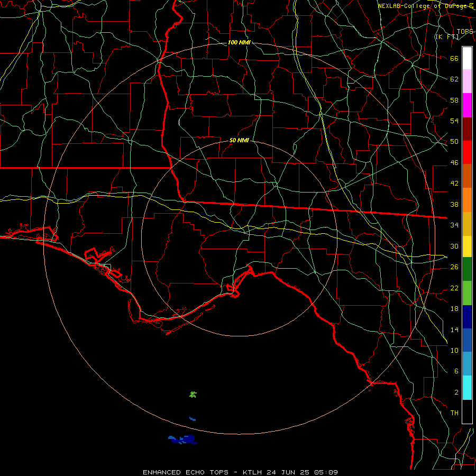Screen dimensions: 476x476
Task: Select the yellow 30 kft legend swatch
Action: [x=467, y=246]
